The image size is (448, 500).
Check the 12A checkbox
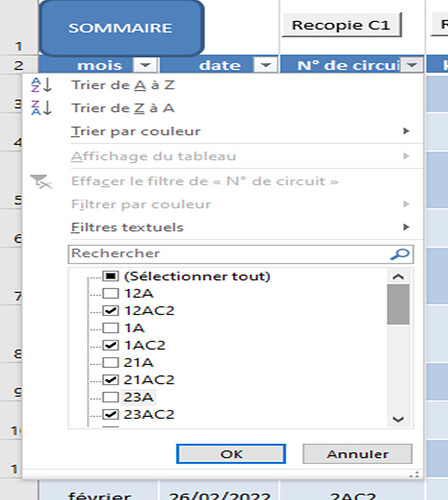coord(110,293)
